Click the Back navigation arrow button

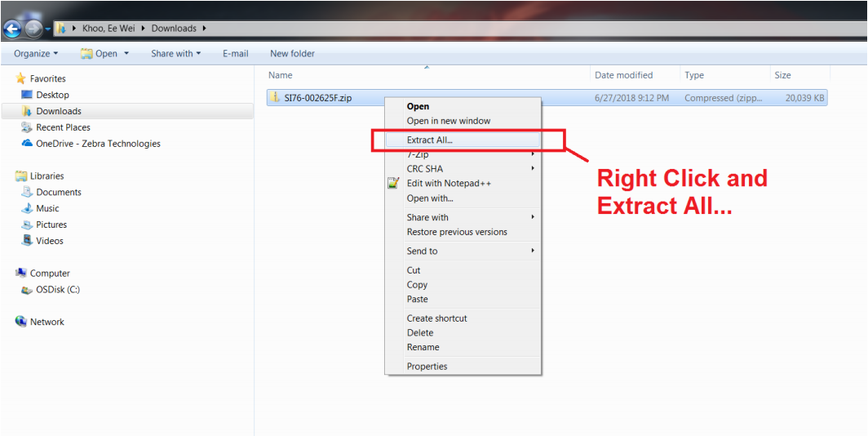pyautogui.click(x=12, y=29)
